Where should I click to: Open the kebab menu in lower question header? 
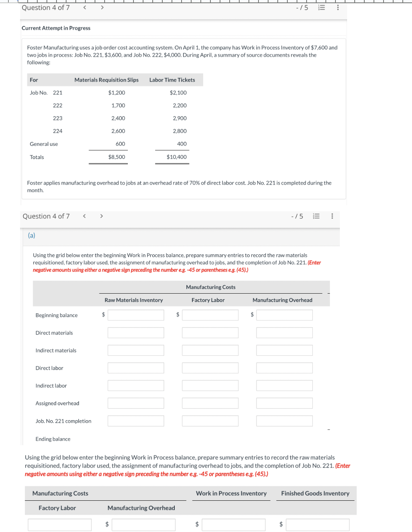coord(332,216)
